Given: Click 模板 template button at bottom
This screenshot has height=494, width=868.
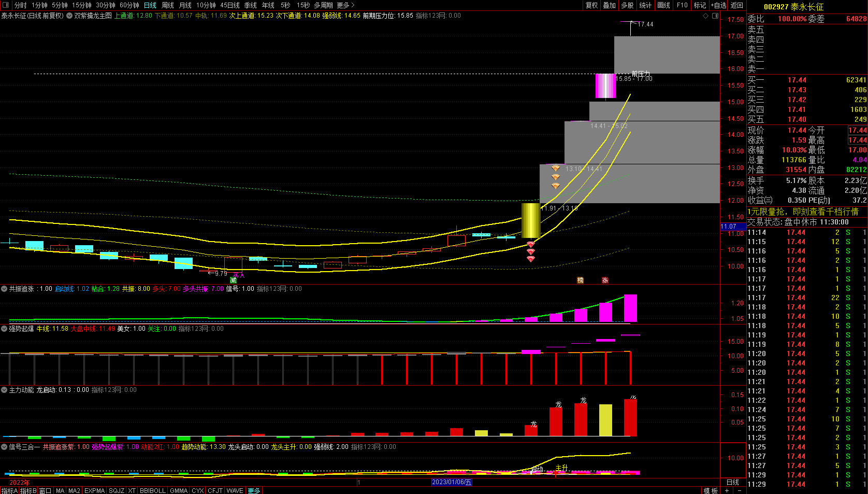Looking at the screenshot, I should (x=711, y=490).
